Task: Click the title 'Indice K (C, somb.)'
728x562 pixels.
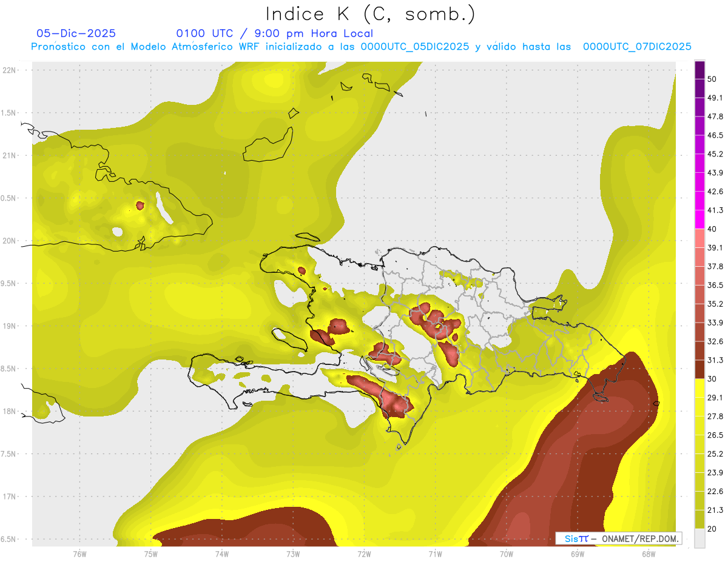Action: (371, 14)
